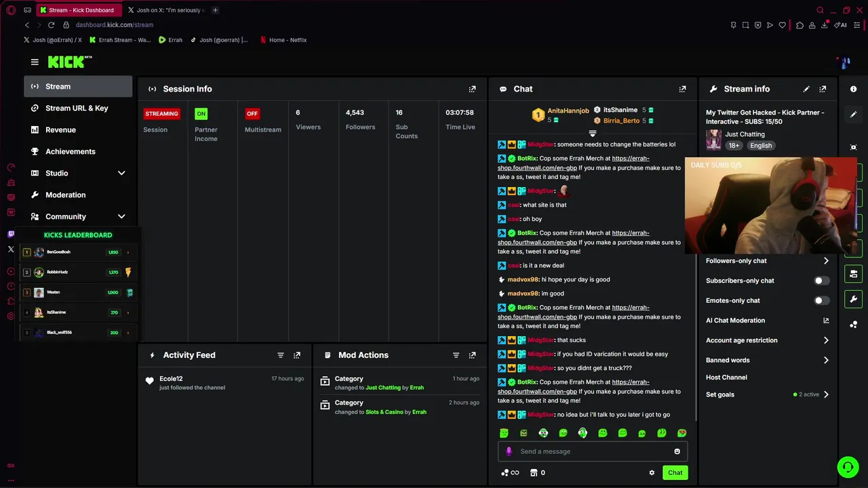
Task: Click the Just Chatting category thumbnail
Action: click(x=714, y=140)
